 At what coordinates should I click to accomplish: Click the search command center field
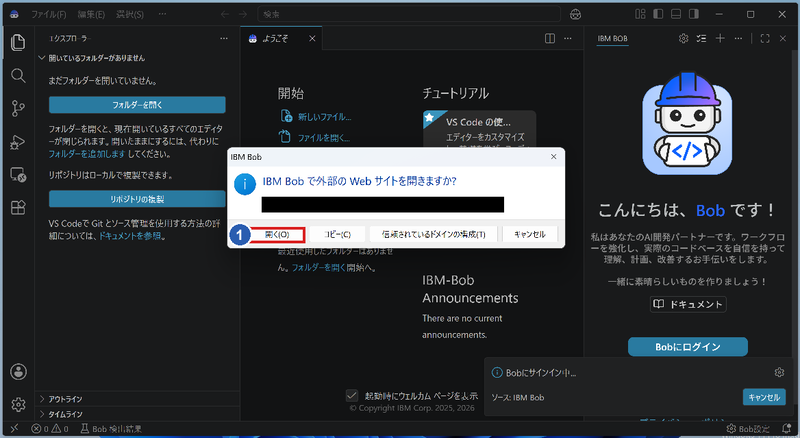tap(409, 14)
